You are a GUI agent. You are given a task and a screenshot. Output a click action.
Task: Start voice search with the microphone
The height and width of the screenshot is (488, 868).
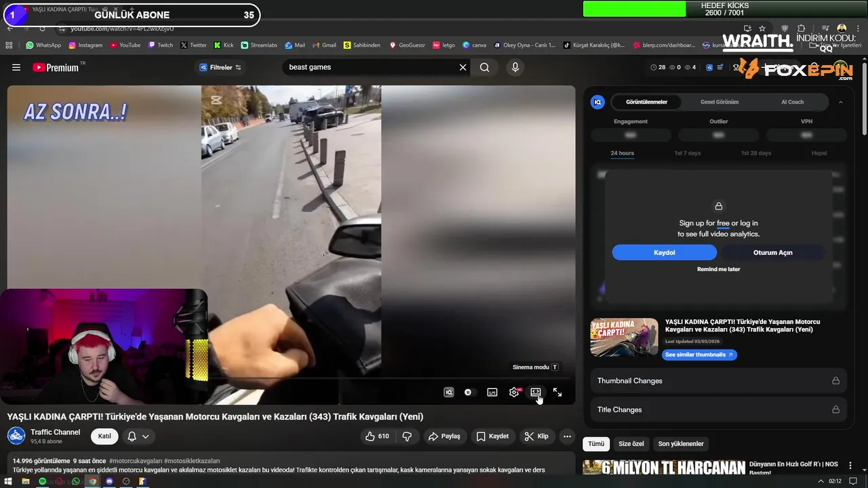point(515,67)
